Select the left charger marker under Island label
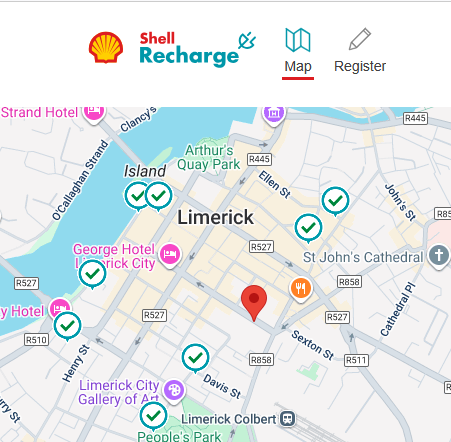The height and width of the screenshot is (442, 451). click(136, 197)
